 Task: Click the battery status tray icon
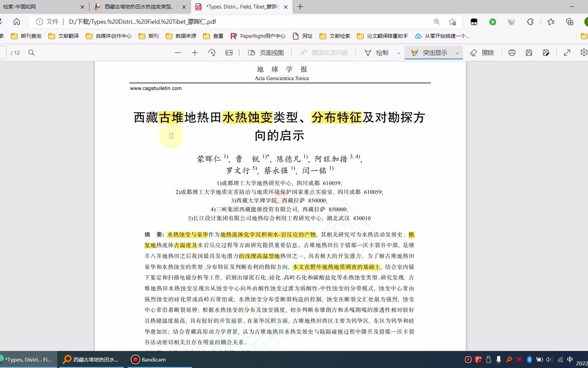pyautogui.click(x=539, y=359)
